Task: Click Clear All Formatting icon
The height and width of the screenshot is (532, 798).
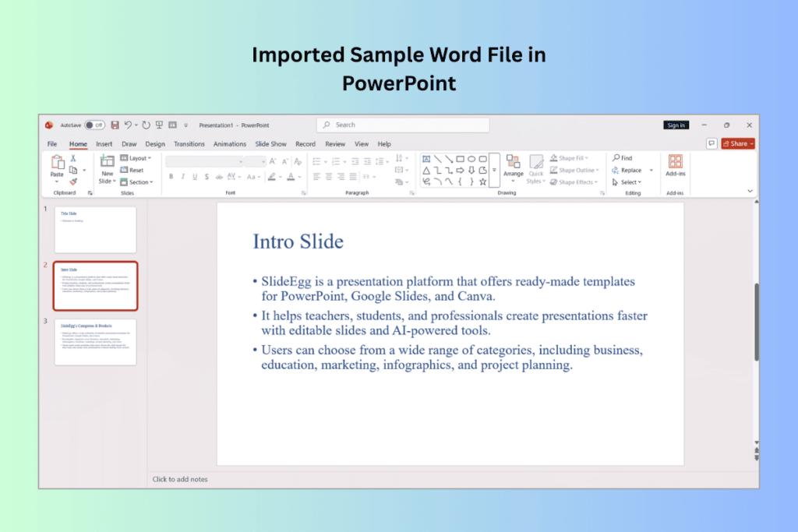Action: 298,162
